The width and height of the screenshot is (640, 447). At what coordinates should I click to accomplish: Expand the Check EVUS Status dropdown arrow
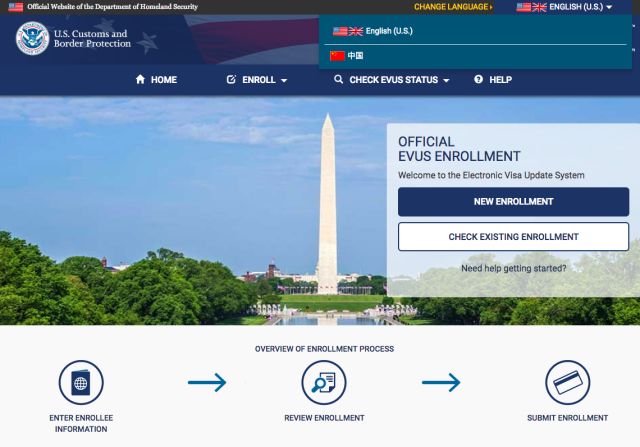[446, 80]
